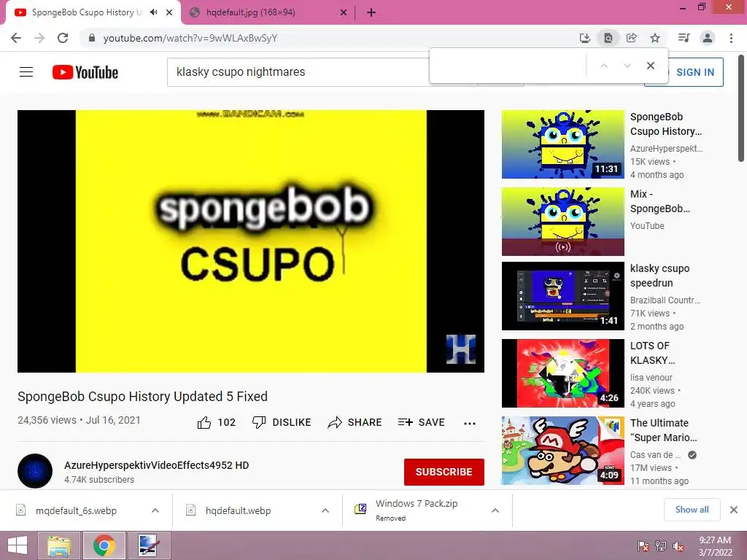Open klasky csupo speedrun thumbnail
Screen dimensions: 747x560
coord(562,296)
